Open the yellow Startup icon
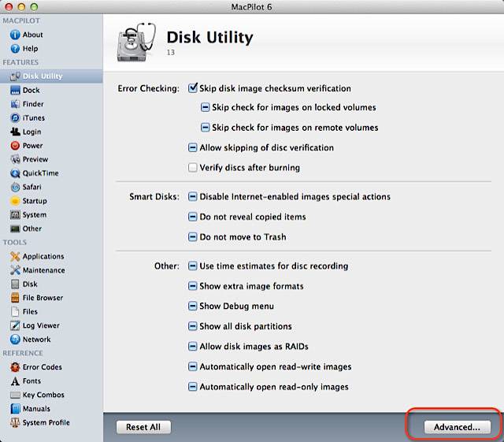Screen dimensions: 504x442 (15, 201)
